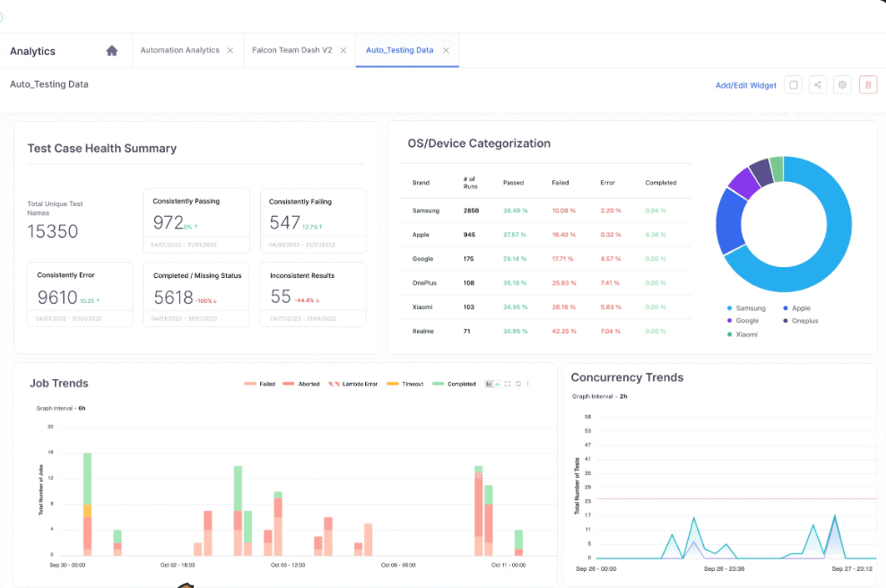Expand Job Trends to fullscreen view

coord(507,383)
